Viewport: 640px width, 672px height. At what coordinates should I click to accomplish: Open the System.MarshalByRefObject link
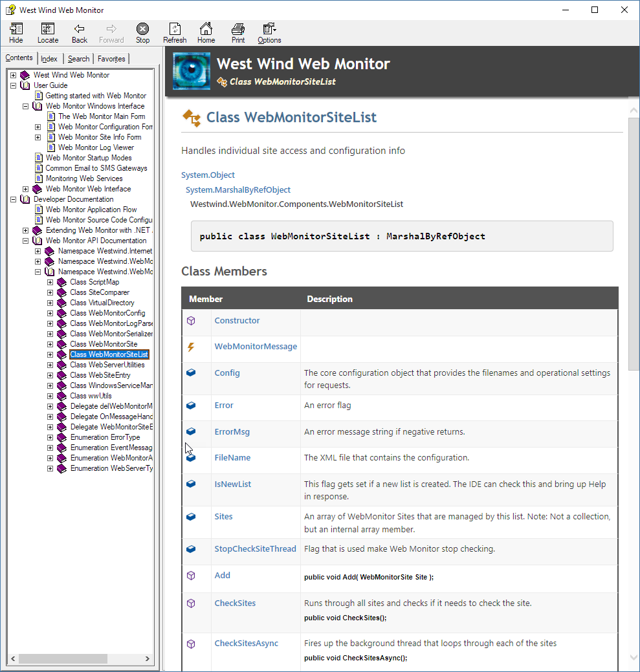[238, 190]
